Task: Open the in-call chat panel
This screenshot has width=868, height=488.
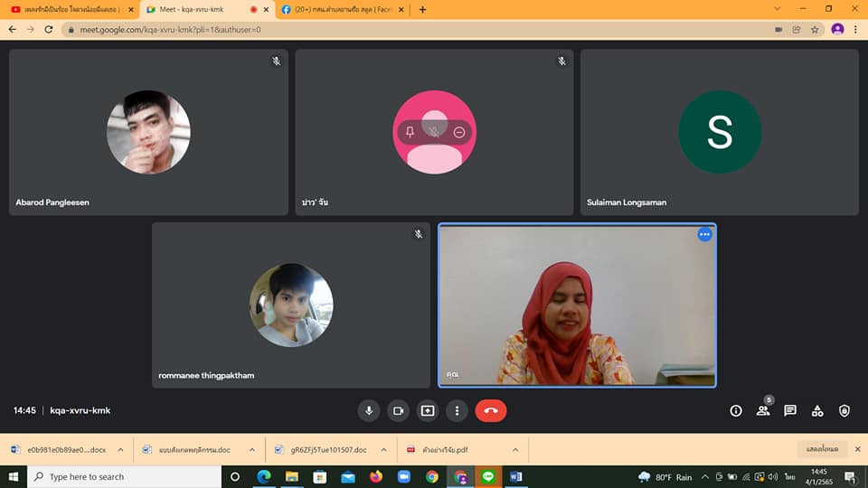Action: point(790,410)
